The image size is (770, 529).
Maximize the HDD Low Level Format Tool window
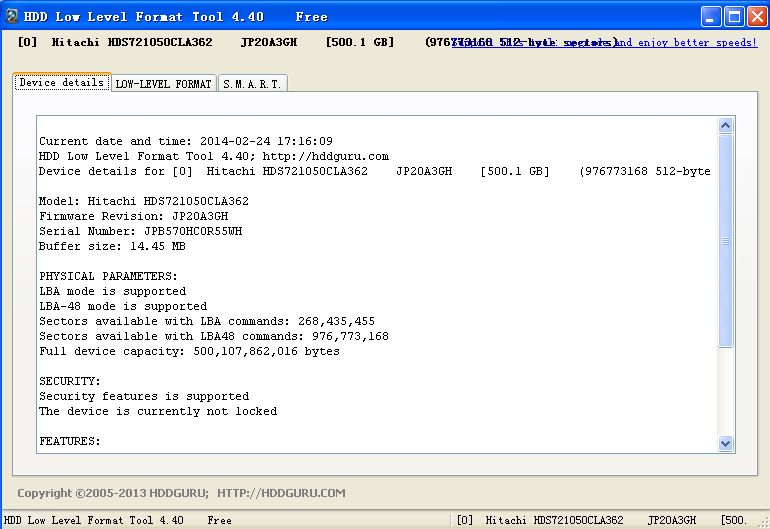[x=735, y=17]
